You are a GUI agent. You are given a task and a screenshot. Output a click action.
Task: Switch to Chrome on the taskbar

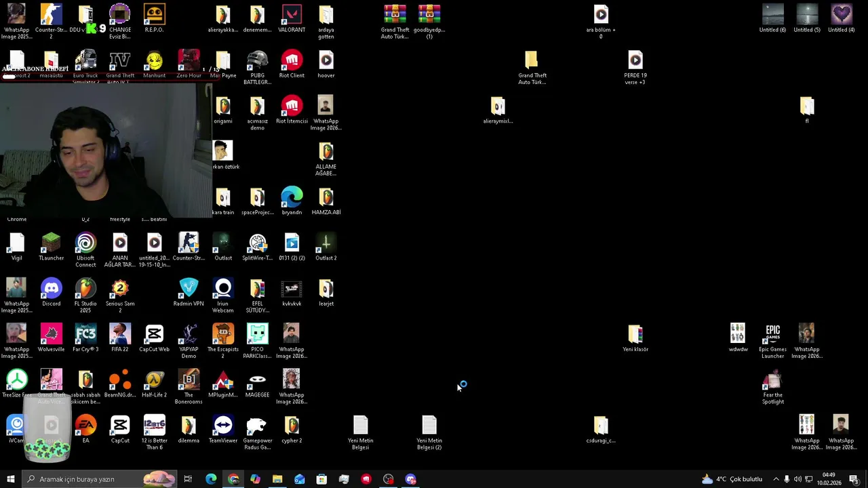pyautogui.click(x=233, y=479)
